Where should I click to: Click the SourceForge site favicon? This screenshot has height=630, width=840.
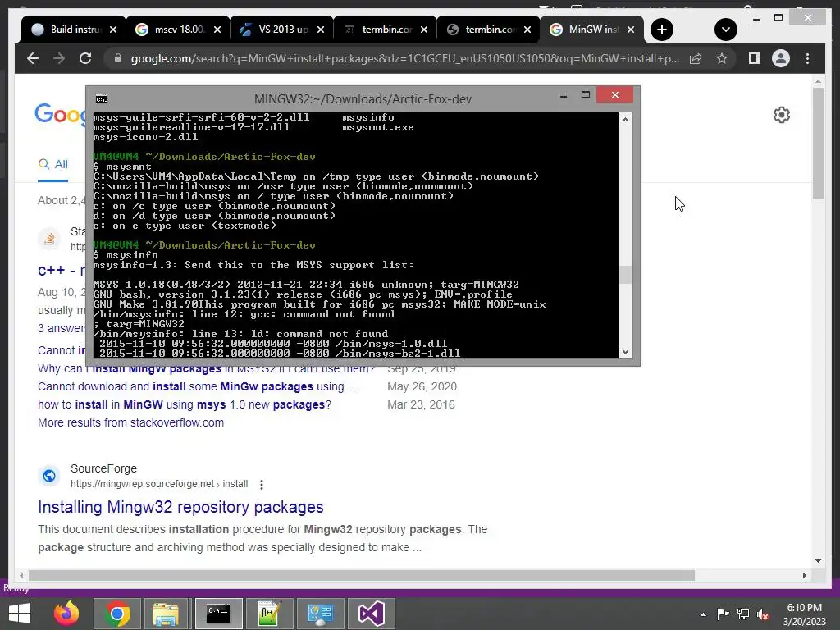point(49,475)
